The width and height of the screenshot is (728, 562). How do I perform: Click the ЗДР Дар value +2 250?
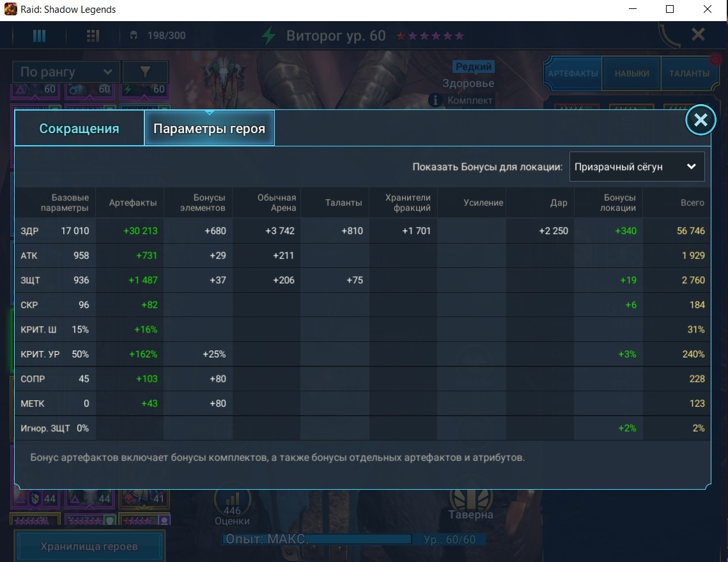pyautogui.click(x=554, y=231)
